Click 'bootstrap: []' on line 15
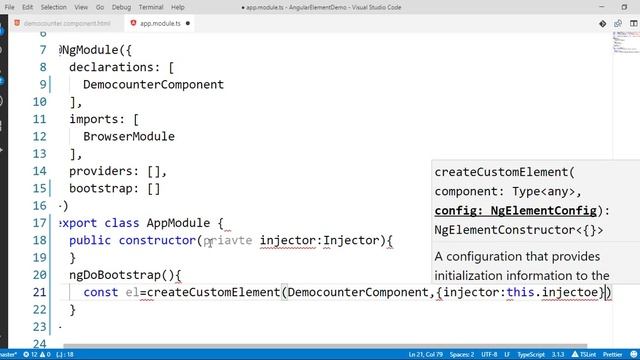This screenshot has height=360, width=640. (115, 189)
